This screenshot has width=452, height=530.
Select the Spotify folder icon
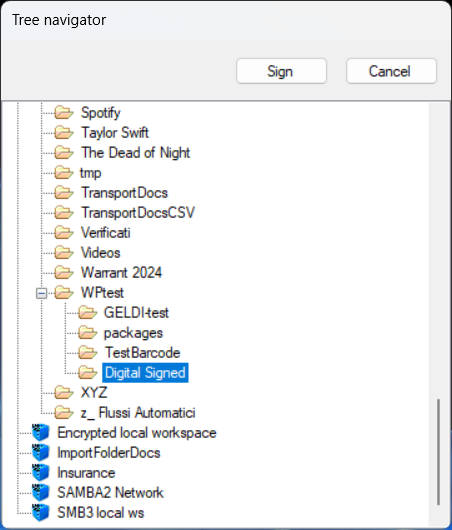[64, 113]
